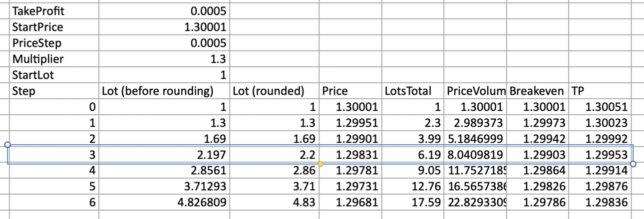Select the StartLot label cell

pyautogui.click(x=53, y=75)
